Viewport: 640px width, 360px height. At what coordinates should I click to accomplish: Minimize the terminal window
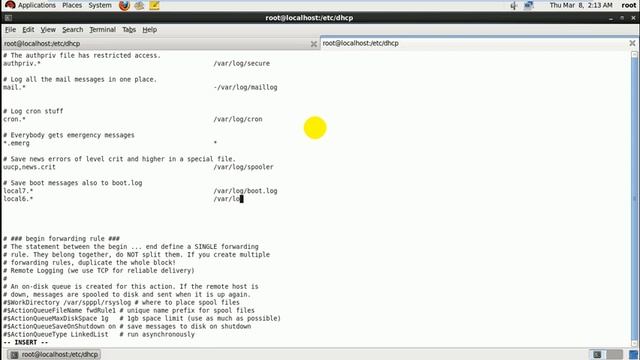[611, 18]
